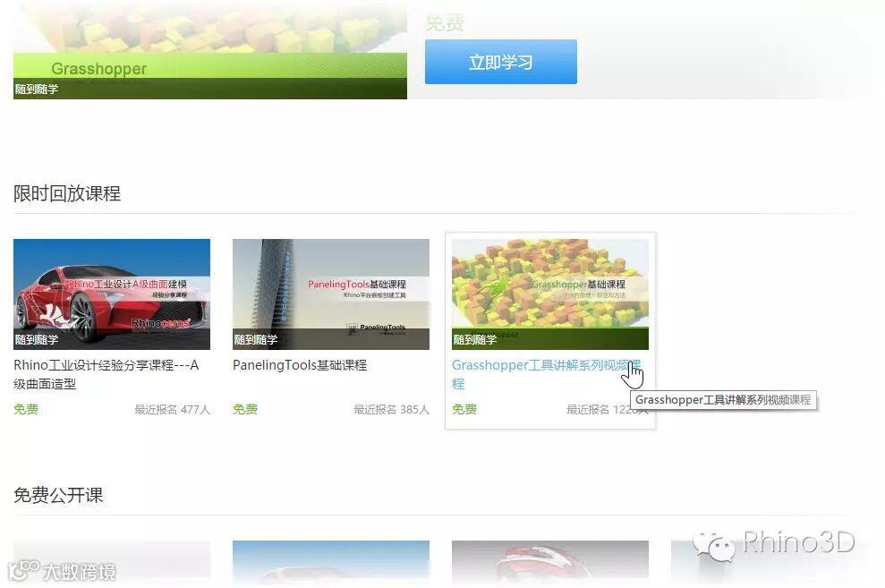Image resolution: width=885 pixels, height=588 pixels.
Task: Open the Rhino工业设计A级曲面建模 car thumbnail
Action: 112,294
